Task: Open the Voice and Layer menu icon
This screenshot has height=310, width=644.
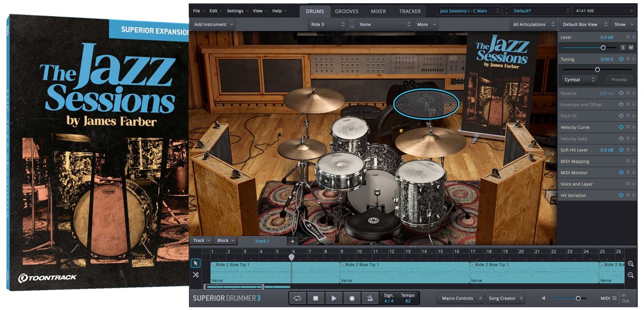Action: (x=627, y=184)
